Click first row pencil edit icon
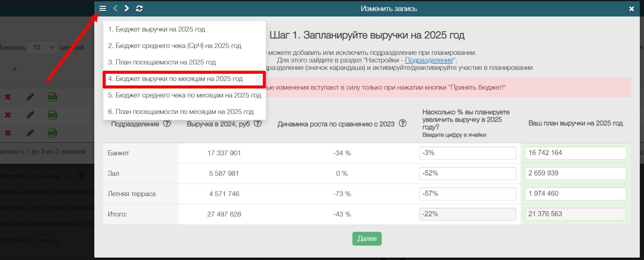Screen dimensions: 644x260 (30, 97)
